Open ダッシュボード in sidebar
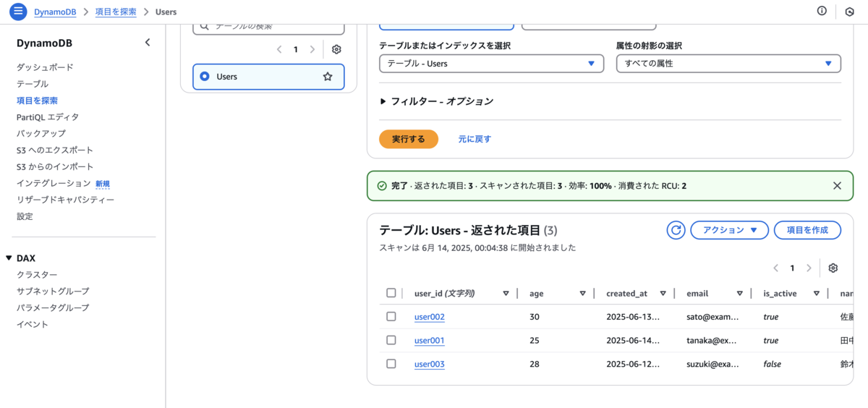868x408 pixels. [45, 67]
